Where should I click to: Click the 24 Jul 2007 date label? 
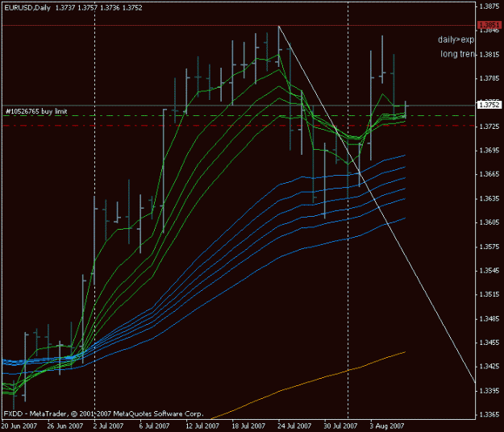pos(294,426)
